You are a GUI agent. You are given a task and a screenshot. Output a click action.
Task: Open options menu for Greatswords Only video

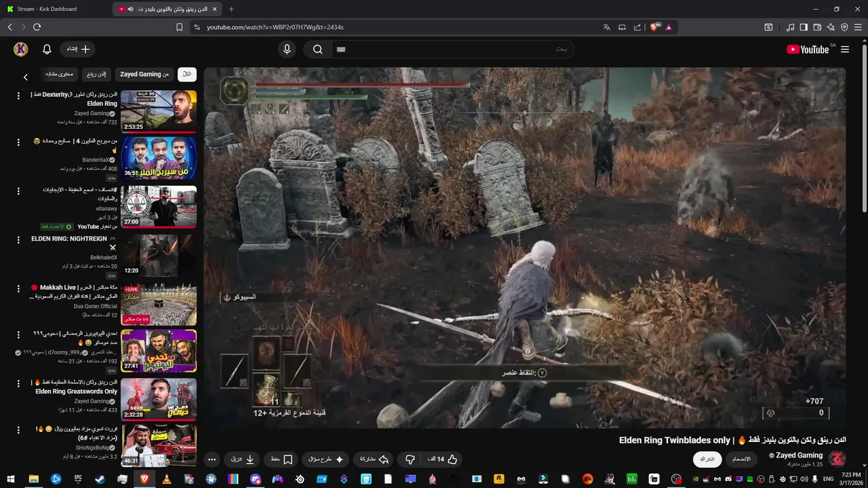18,384
